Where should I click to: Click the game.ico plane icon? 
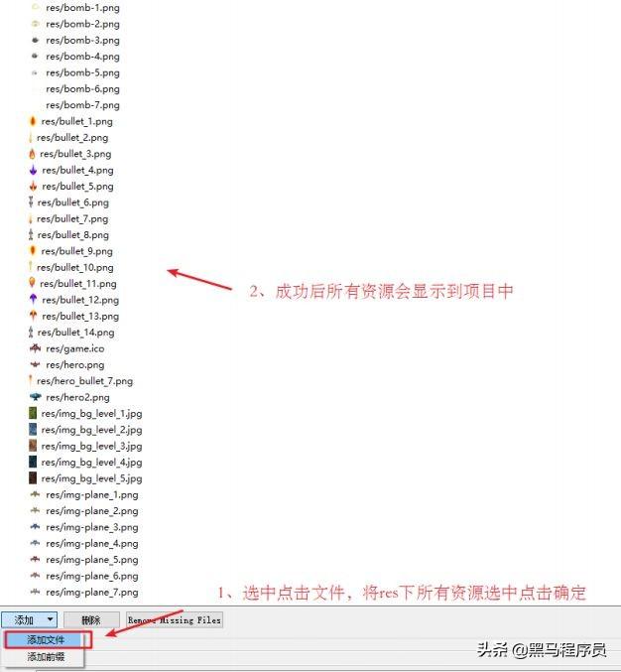pos(35,348)
